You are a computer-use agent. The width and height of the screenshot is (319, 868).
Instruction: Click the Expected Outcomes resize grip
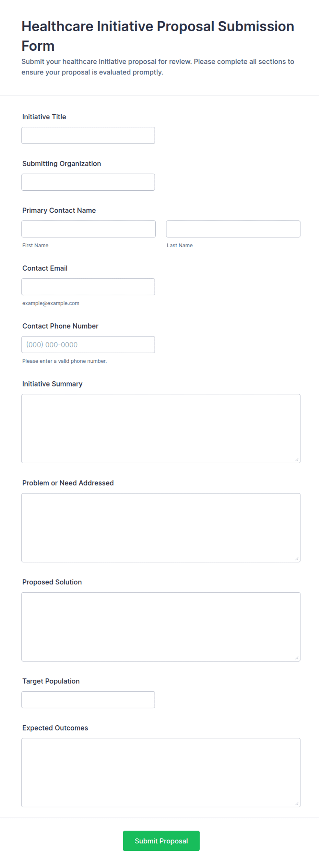pos(297,804)
